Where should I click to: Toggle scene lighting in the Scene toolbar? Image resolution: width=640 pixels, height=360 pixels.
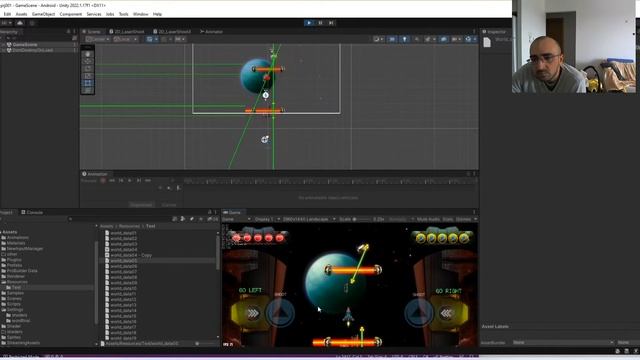click(x=404, y=39)
